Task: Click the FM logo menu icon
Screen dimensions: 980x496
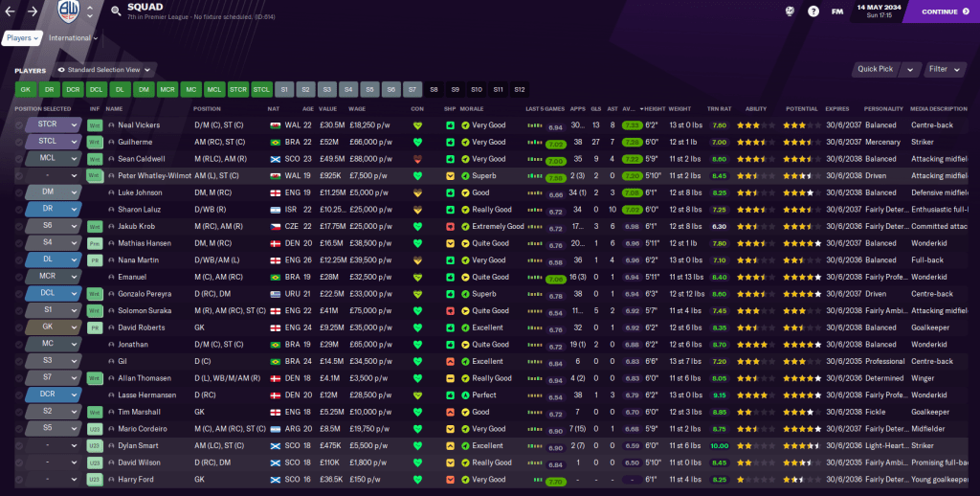Action: (x=837, y=12)
